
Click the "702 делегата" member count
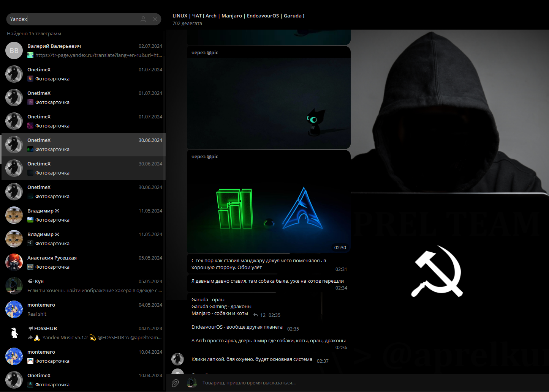(x=187, y=24)
